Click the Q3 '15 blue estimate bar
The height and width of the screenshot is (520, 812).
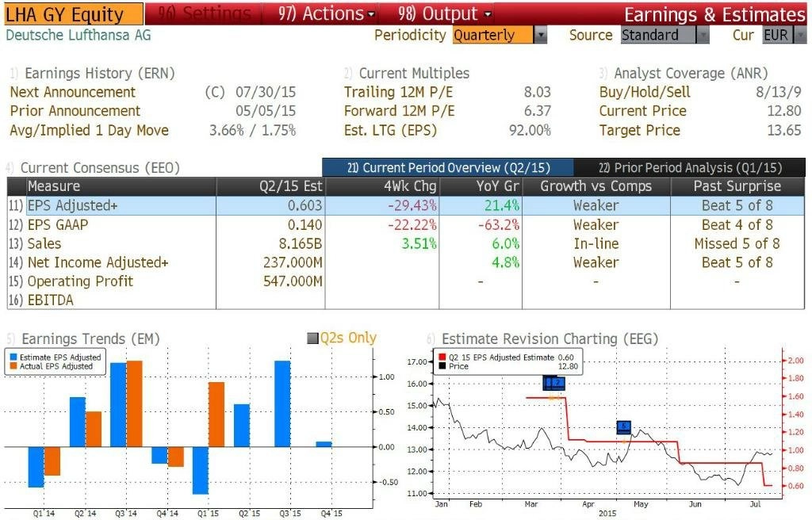coord(282,404)
